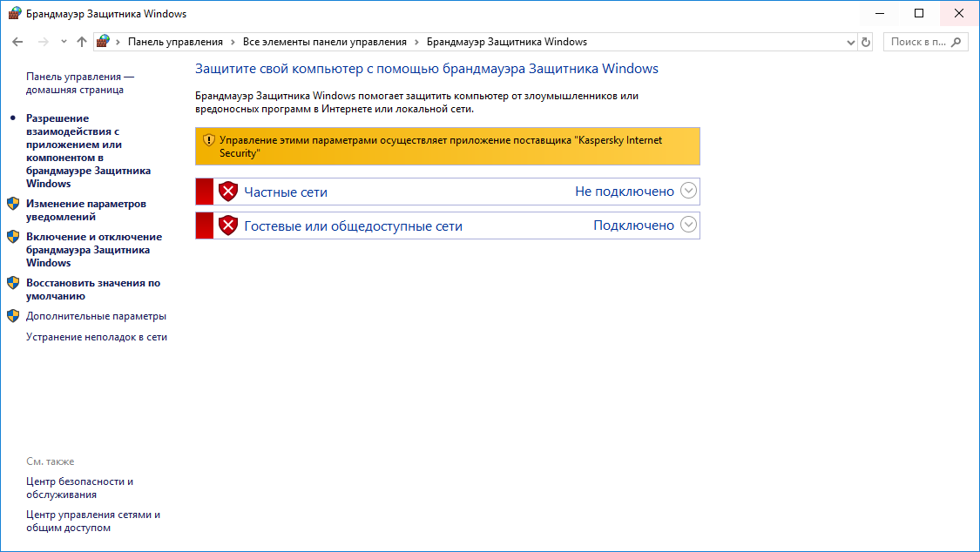Click shield icon beside 'Дополнительные параметры'
This screenshot has height=552, width=980.
(13, 316)
